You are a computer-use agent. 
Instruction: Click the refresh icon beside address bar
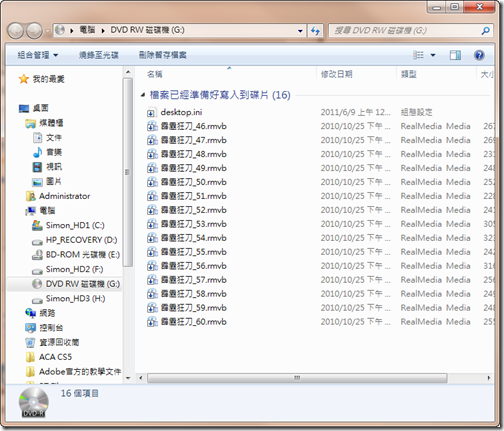click(315, 31)
